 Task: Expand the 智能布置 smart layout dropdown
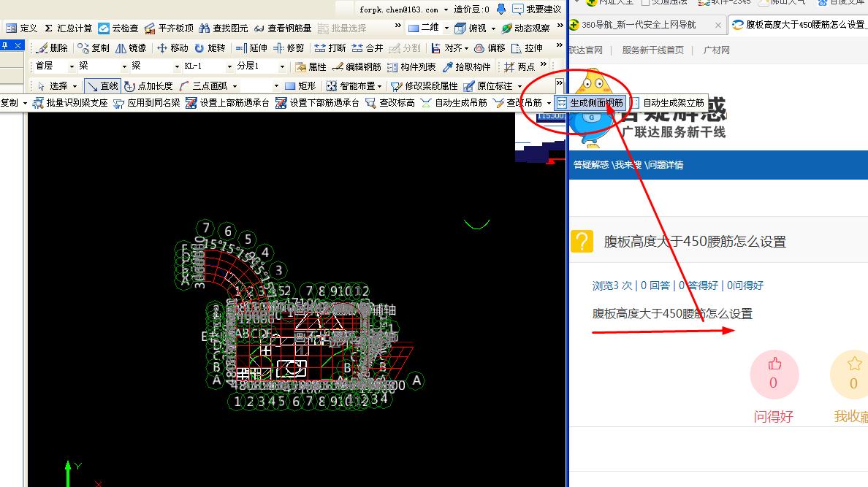379,85
